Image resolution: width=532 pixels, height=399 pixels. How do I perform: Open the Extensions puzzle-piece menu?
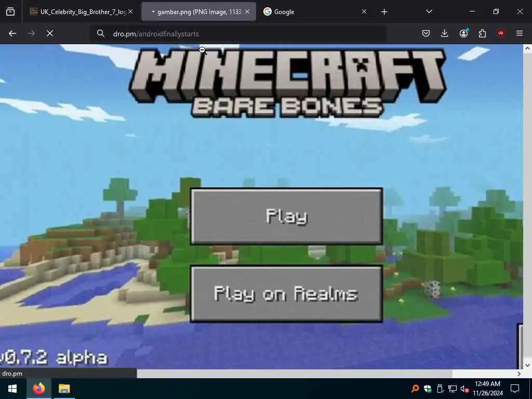[482, 33]
